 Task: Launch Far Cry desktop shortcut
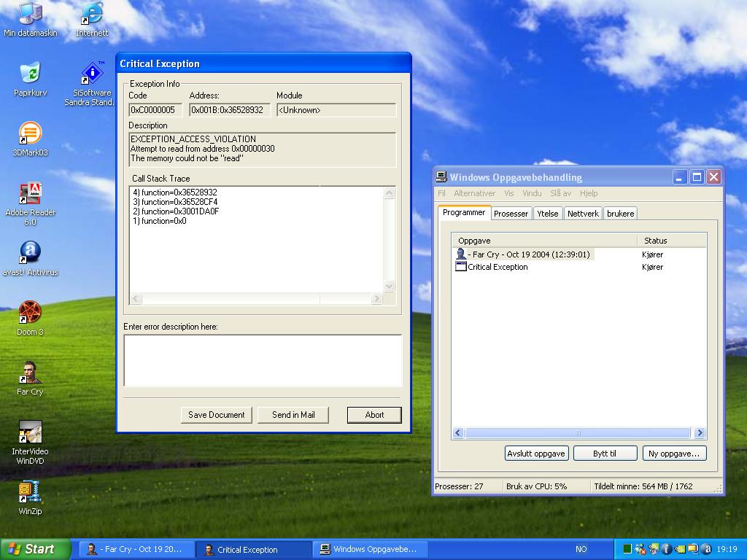(x=30, y=378)
